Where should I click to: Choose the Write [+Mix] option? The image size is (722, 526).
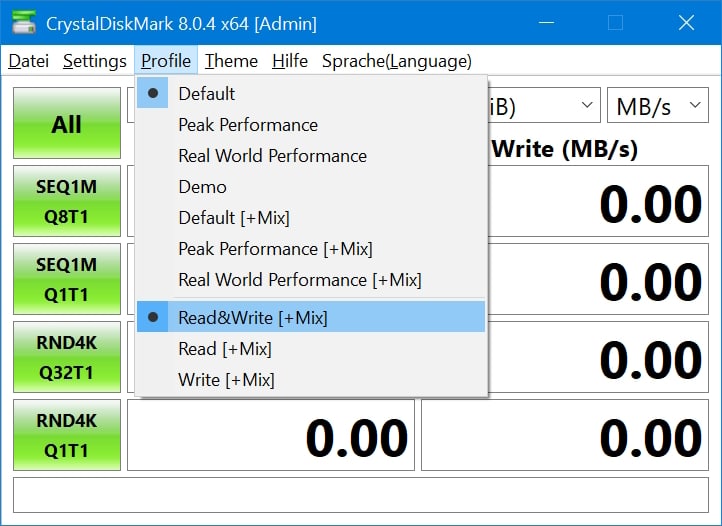pyautogui.click(x=311, y=380)
